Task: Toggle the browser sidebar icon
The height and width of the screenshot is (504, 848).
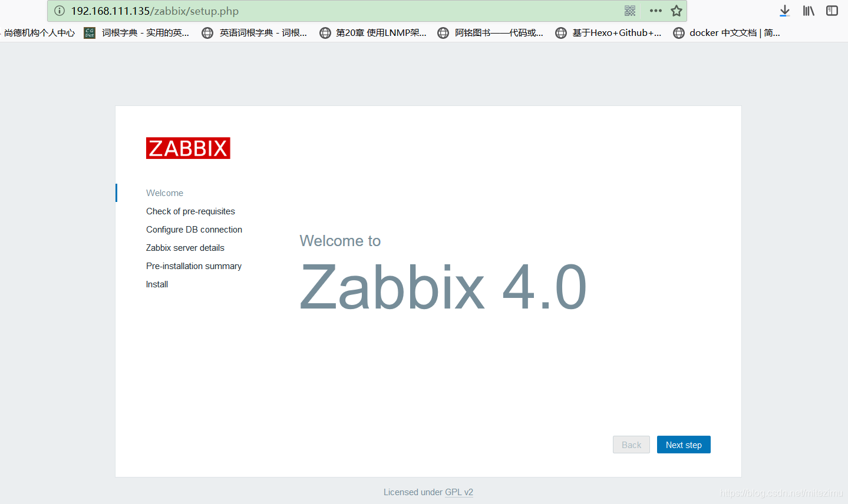Action: (832, 11)
